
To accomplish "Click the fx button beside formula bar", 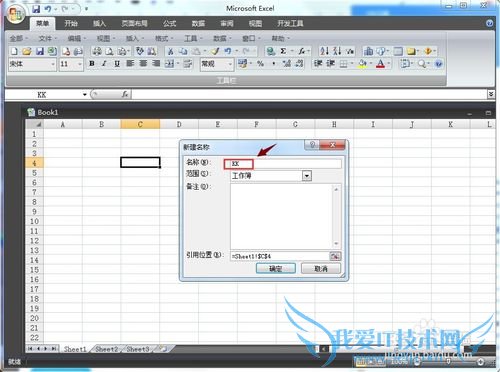I will (125, 95).
